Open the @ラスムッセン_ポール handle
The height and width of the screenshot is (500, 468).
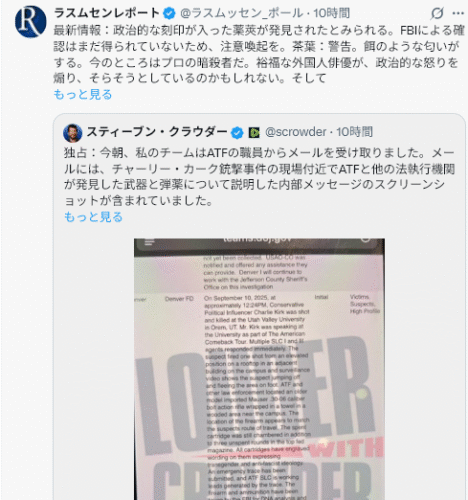click(x=242, y=13)
